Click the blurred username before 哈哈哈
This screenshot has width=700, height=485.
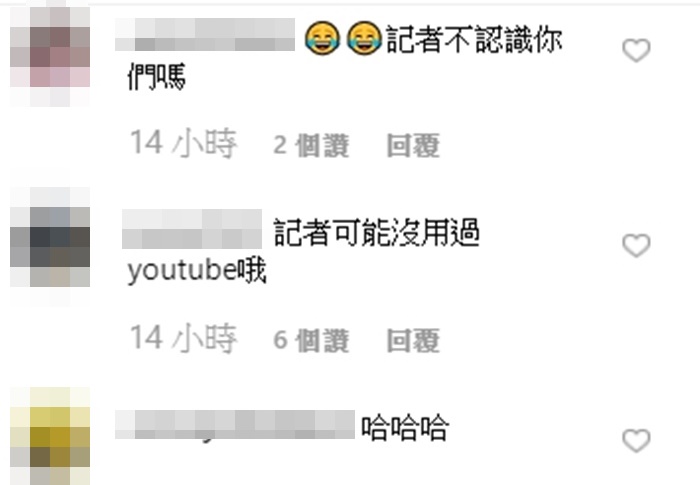click(235, 424)
